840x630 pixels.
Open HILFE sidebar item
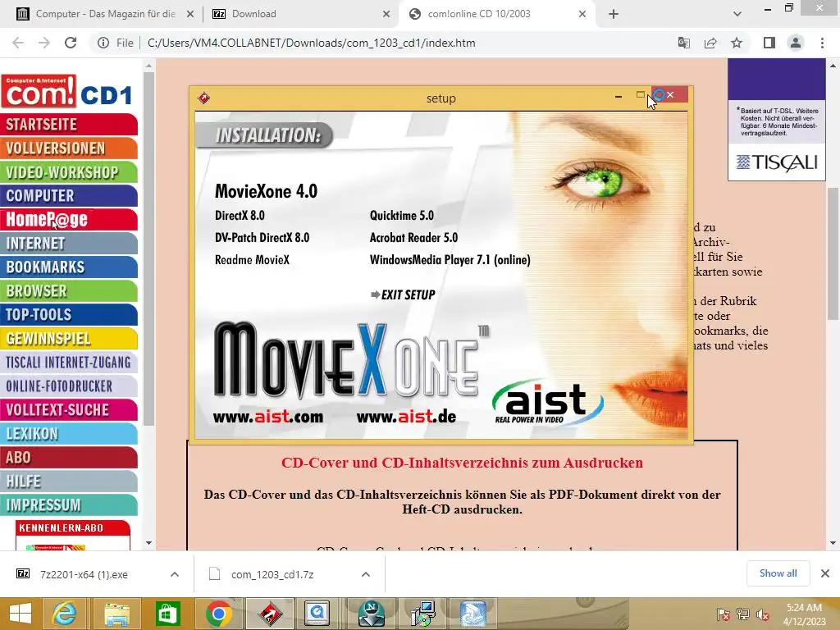[x=69, y=481]
